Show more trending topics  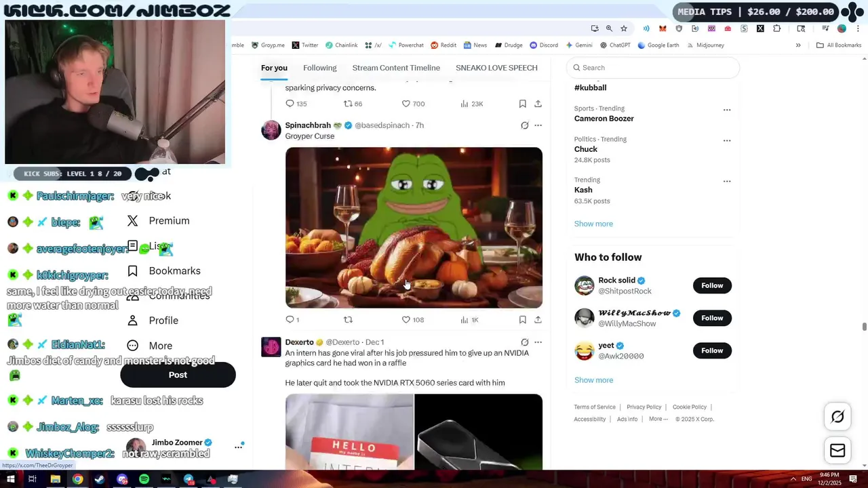point(593,224)
